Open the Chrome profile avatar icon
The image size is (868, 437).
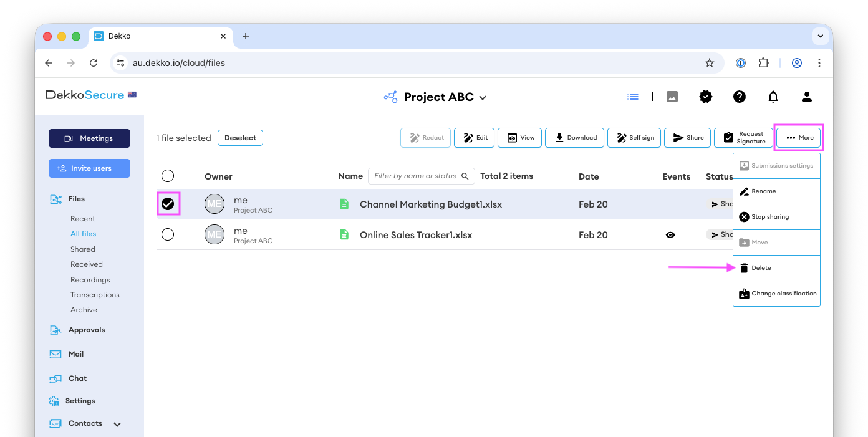[x=797, y=63]
